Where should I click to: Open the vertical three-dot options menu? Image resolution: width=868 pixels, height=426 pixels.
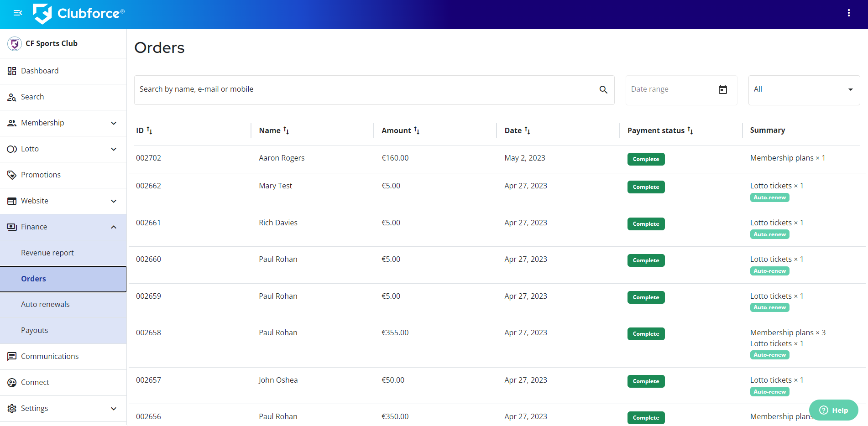(848, 13)
